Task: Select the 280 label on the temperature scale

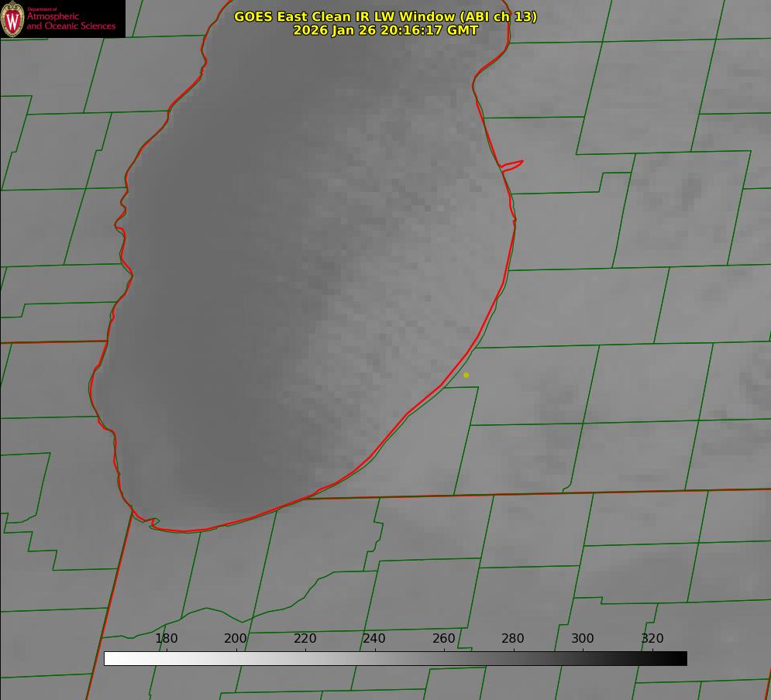Action: 513,639
